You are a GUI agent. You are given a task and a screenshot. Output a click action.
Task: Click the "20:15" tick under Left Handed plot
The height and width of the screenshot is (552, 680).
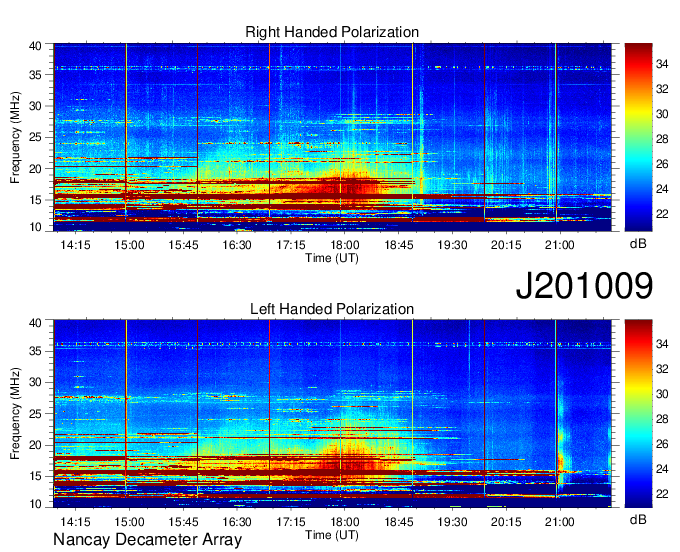click(506, 522)
